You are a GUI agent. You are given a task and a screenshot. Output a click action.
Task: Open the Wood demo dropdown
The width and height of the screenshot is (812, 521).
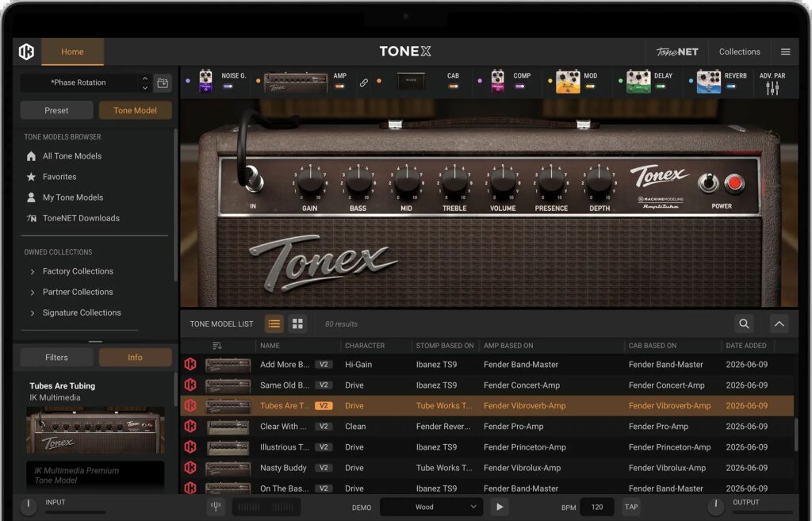[431, 507]
